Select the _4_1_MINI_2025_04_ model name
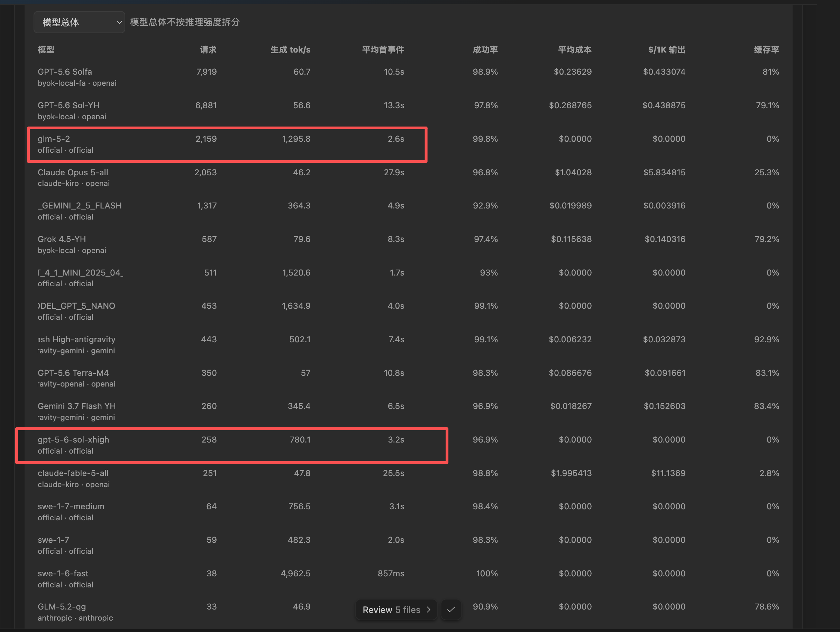This screenshot has width=840, height=632. (x=81, y=272)
